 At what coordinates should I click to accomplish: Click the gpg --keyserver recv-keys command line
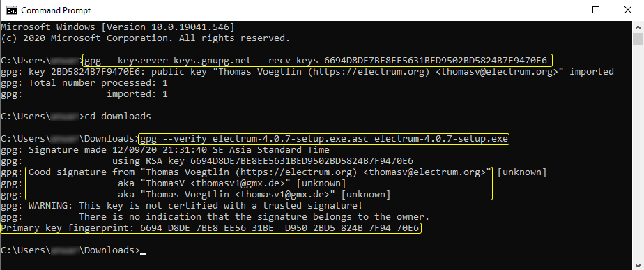point(316,61)
